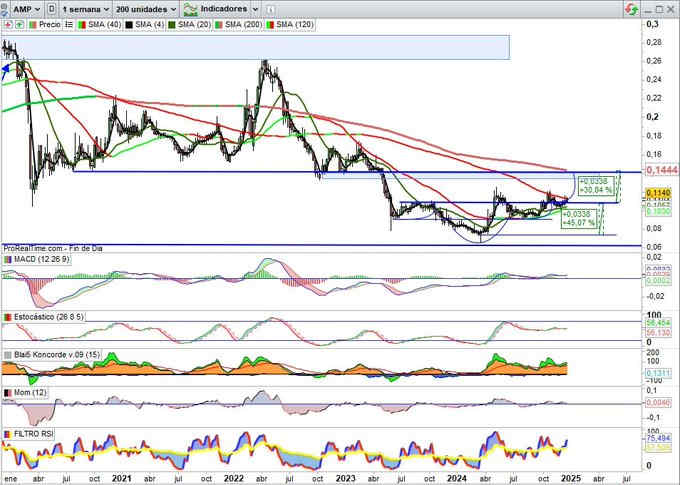The width and height of the screenshot is (680, 485).
Task: Click the green arrow icon left of Precio
Action: 19,25
